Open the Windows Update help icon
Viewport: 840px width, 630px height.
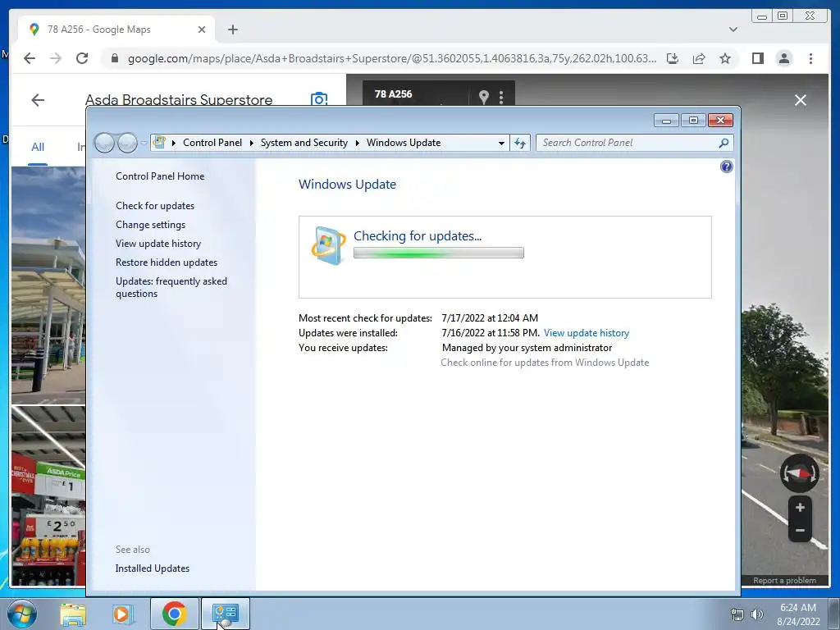pyautogui.click(x=727, y=167)
